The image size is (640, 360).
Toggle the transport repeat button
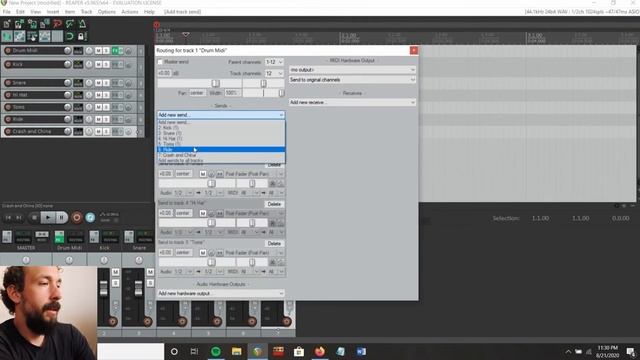(x=90, y=218)
